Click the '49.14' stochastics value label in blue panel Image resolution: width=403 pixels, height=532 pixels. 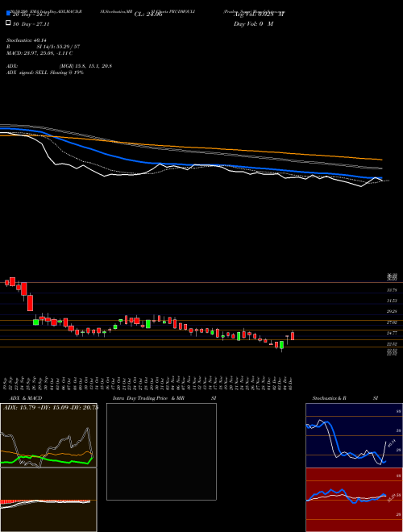[x=392, y=443]
